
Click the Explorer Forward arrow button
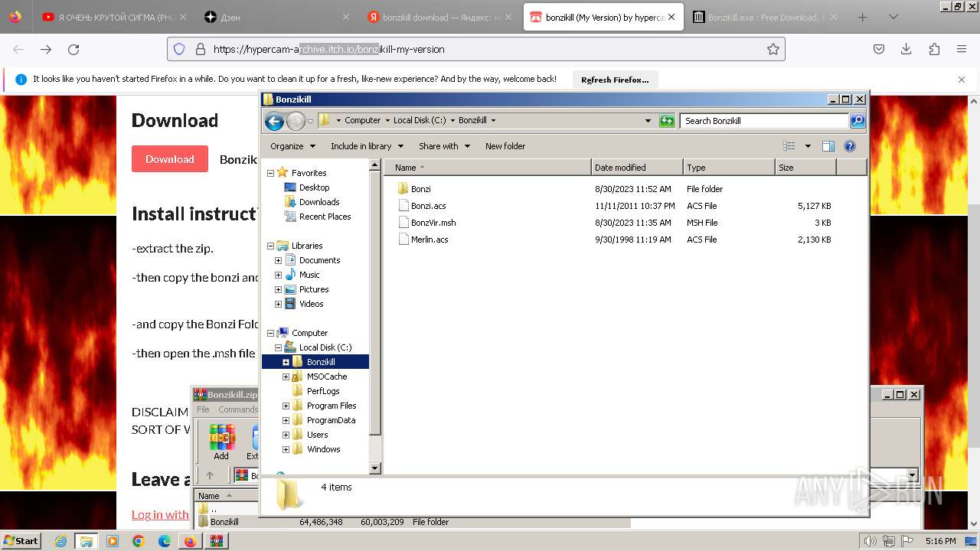296,121
